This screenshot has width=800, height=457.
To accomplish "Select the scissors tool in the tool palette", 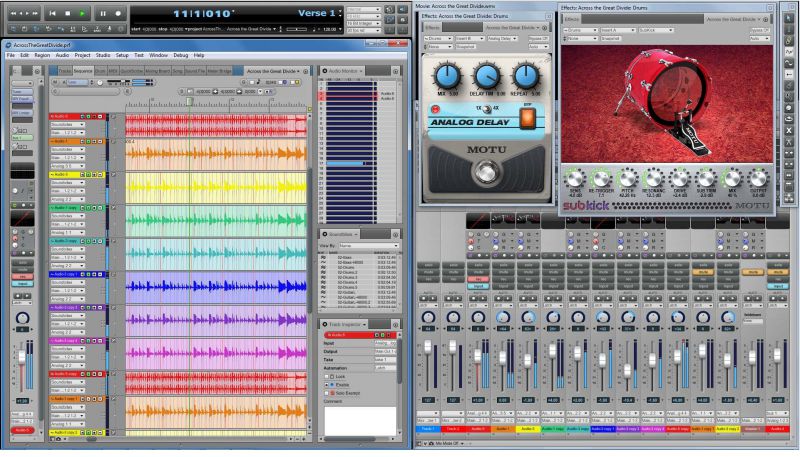I will pos(789,142).
